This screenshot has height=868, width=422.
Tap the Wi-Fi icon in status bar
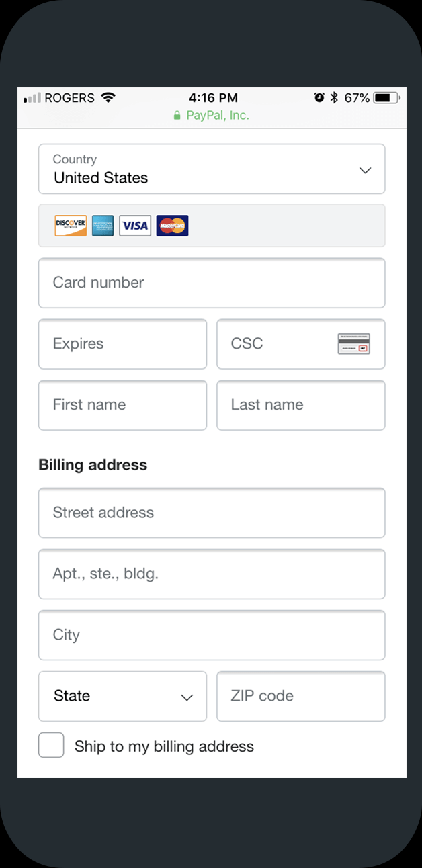108,97
